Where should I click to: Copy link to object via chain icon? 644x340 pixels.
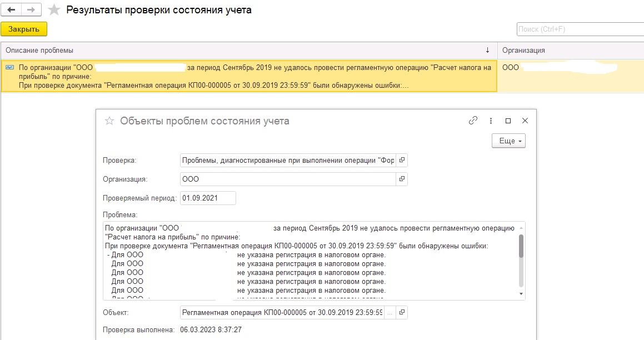click(x=473, y=121)
